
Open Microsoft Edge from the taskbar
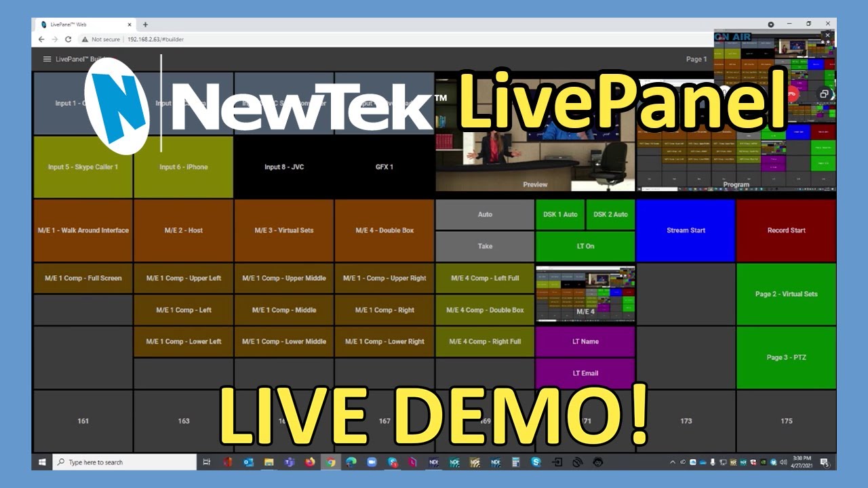point(351,462)
